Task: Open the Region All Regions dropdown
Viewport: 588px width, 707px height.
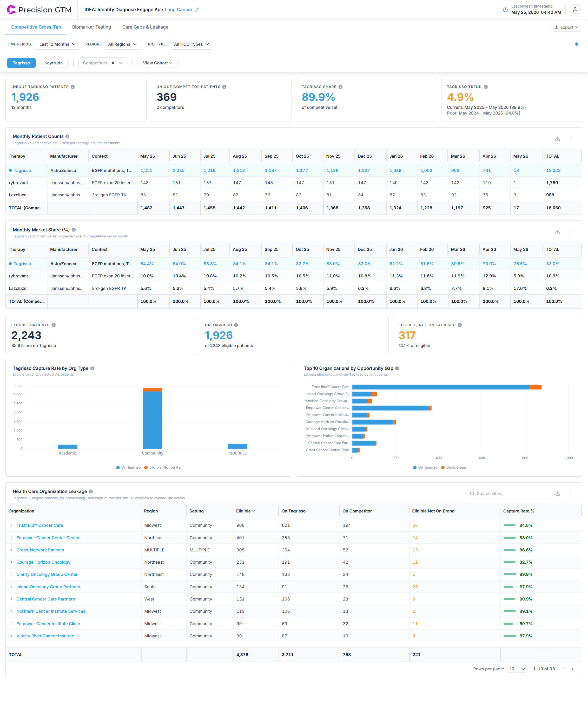Action: (x=122, y=44)
